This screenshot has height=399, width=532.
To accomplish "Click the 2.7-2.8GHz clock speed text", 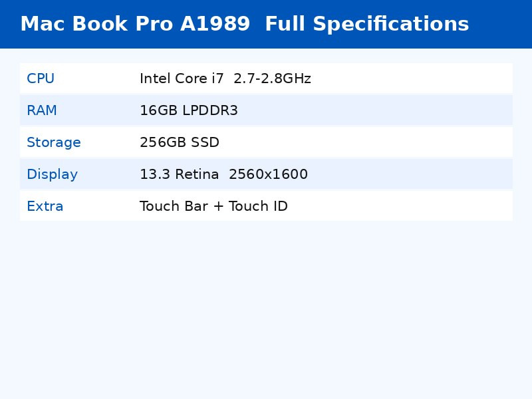I will pyautogui.click(x=273, y=78).
